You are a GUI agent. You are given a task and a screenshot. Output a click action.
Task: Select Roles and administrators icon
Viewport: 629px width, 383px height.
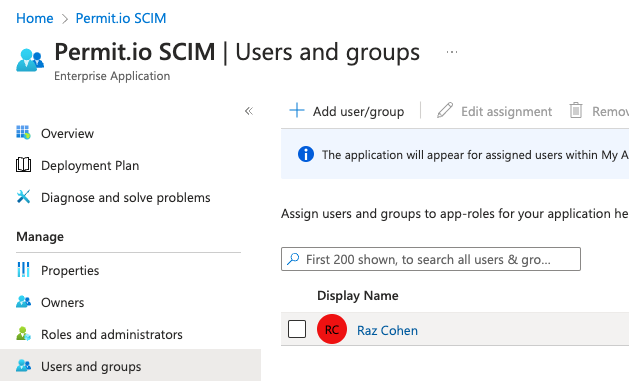(23, 334)
